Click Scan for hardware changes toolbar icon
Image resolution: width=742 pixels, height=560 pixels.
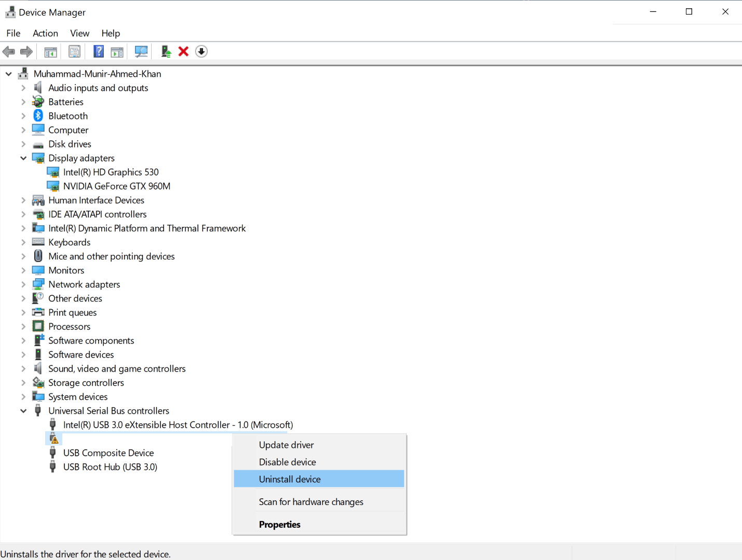coord(141,51)
